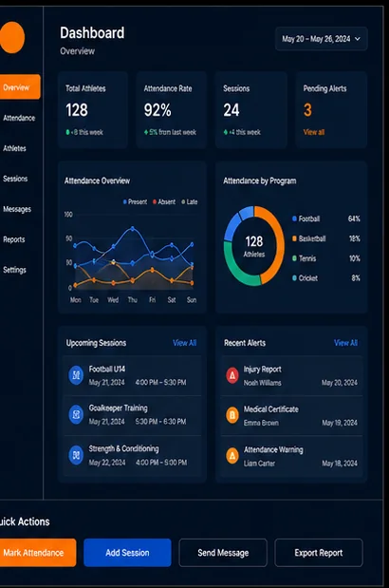Click the Attendance Warning alert title
Image resolution: width=389 pixels, height=588 pixels.
point(273,449)
